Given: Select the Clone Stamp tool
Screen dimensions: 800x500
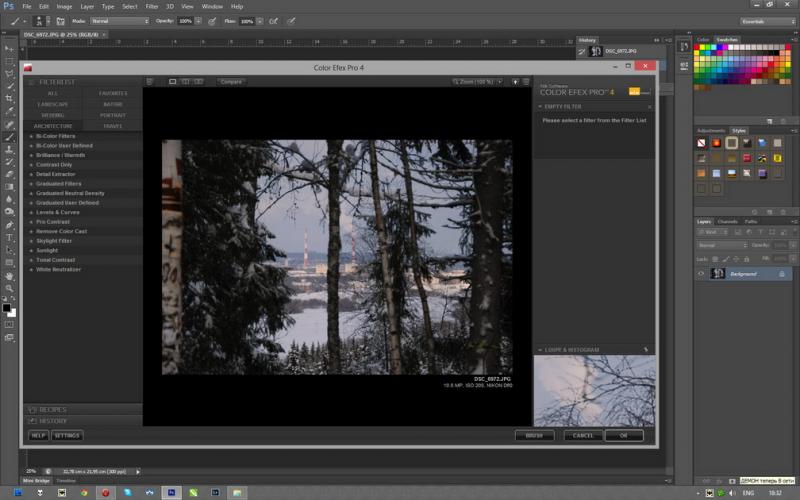Looking at the screenshot, I should [x=9, y=150].
